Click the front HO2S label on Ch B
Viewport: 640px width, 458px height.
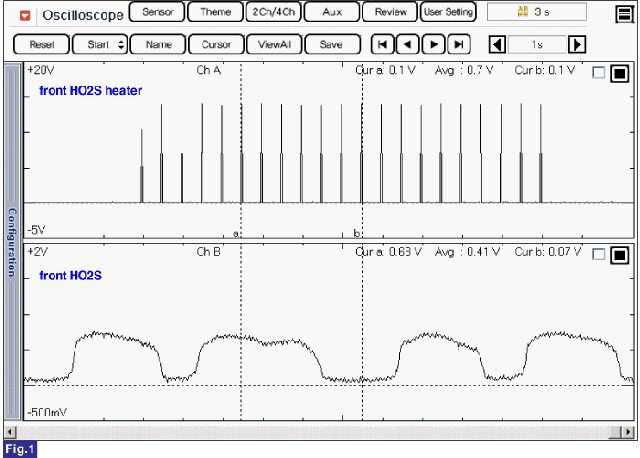[70, 276]
